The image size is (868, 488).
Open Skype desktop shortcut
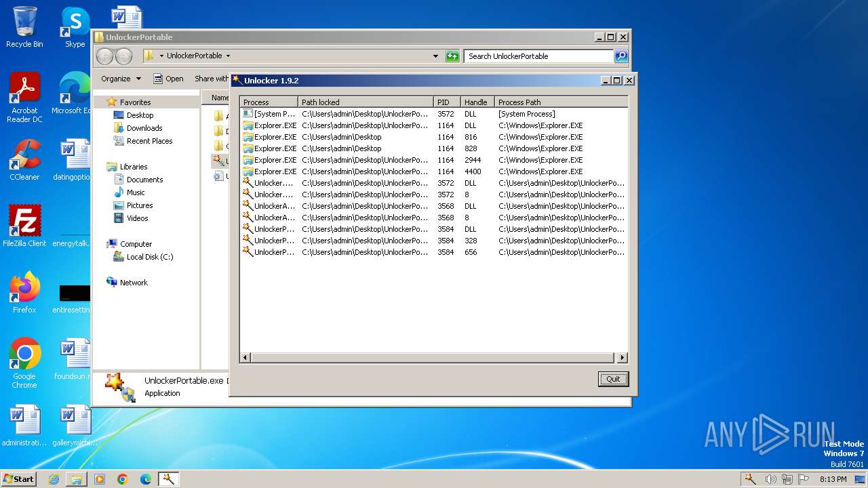(x=75, y=27)
